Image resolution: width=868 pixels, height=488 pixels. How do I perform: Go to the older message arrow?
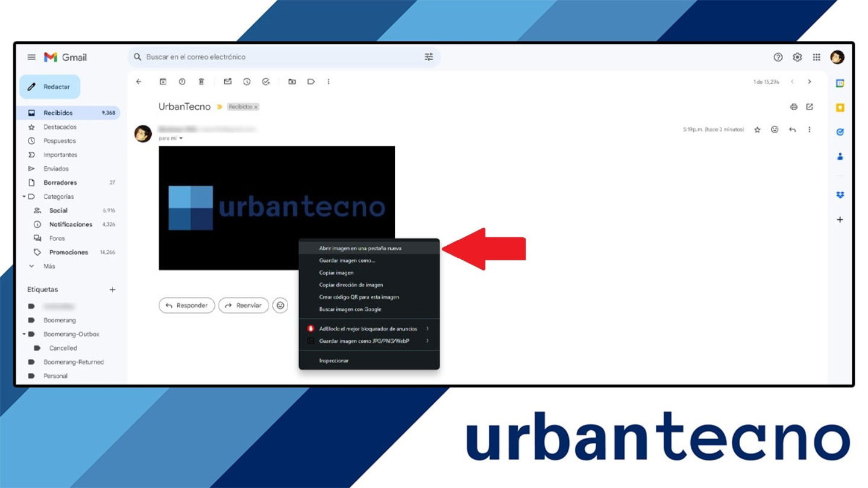tap(810, 81)
